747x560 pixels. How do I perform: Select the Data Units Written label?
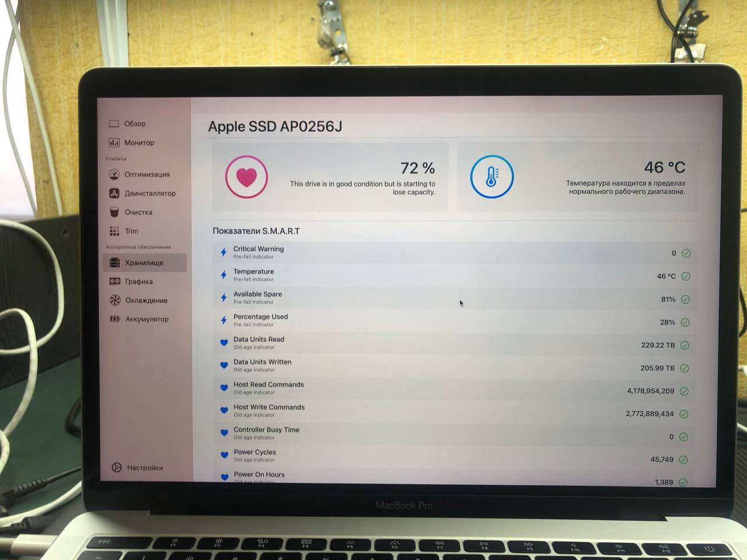click(263, 362)
